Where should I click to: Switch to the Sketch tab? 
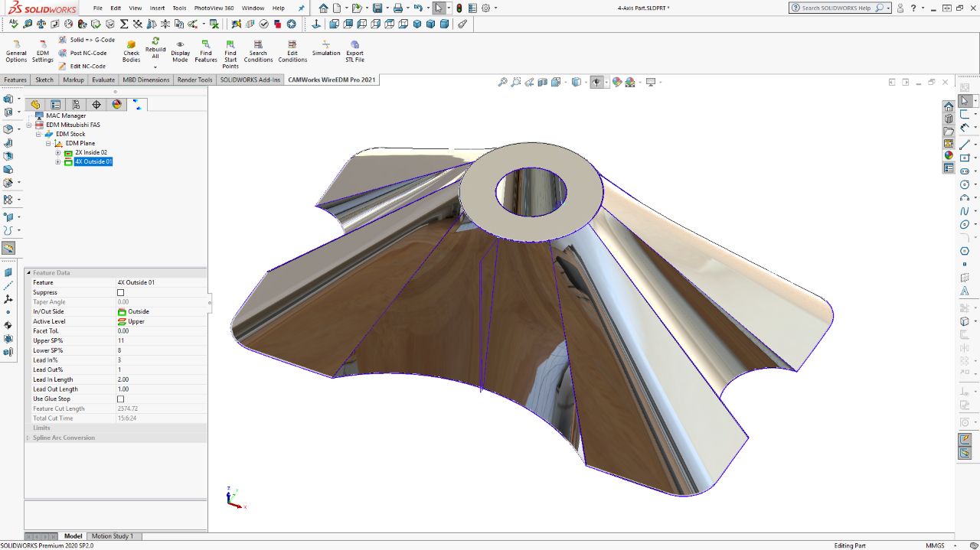(44, 80)
